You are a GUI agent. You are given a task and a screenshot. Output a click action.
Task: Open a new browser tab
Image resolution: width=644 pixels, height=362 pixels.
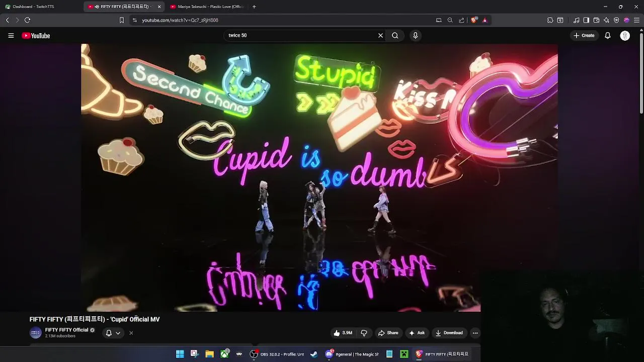(x=254, y=7)
